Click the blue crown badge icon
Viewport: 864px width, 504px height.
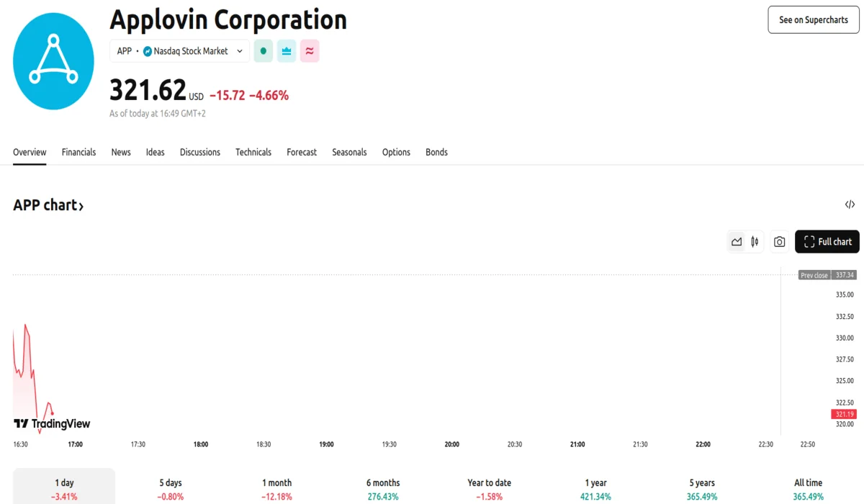(287, 51)
